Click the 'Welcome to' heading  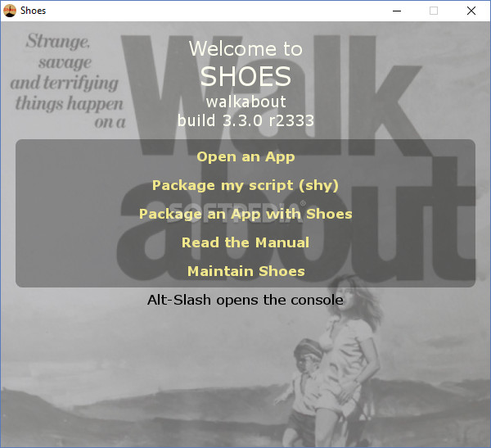click(x=245, y=49)
